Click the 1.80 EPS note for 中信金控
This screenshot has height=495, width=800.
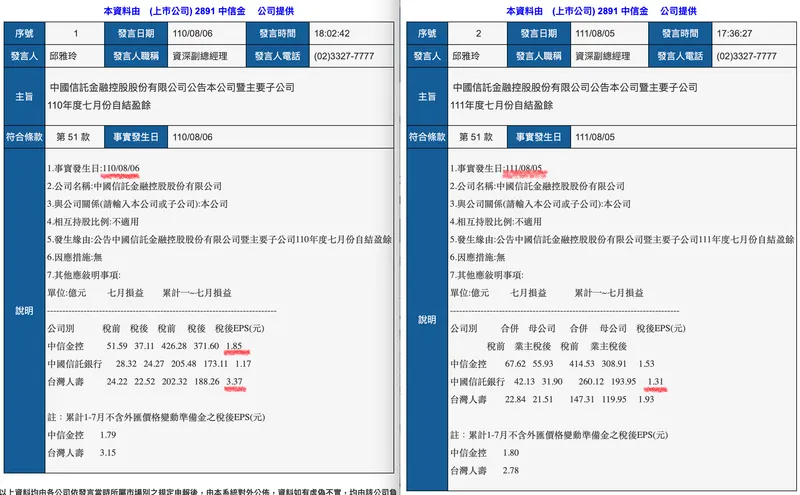point(511,453)
